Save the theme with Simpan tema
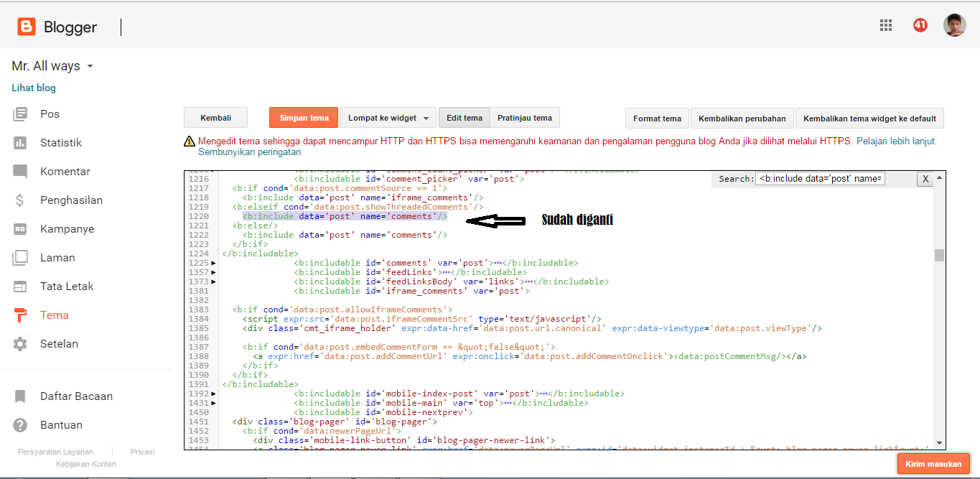Screen dimensions: 980x479 coord(303,117)
